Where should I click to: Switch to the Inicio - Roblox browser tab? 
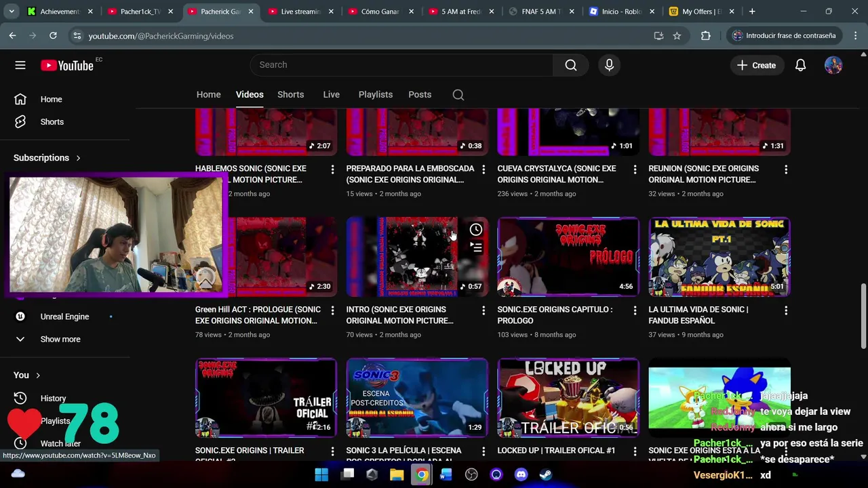tap(623, 12)
